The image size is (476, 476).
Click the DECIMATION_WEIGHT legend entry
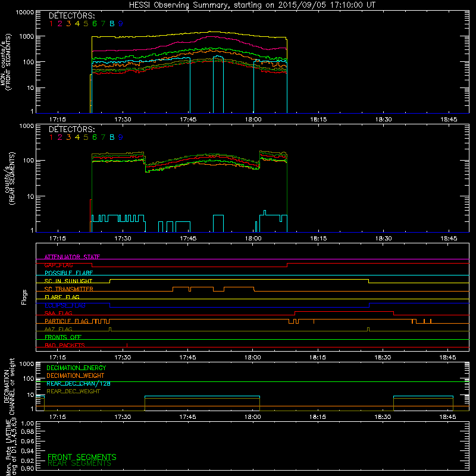76,376
